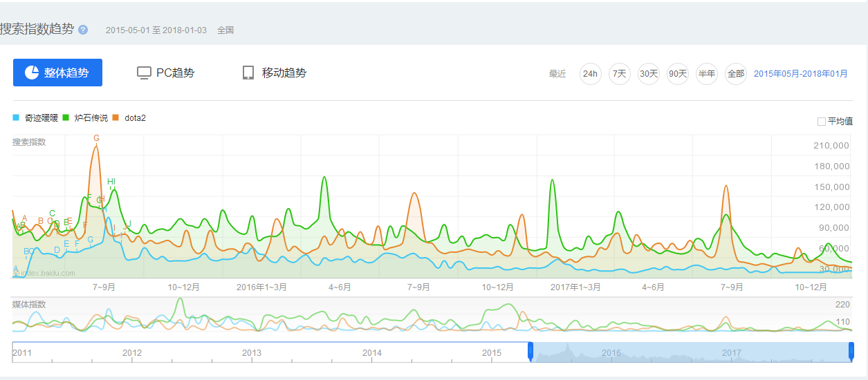Enable the 平均值 checkbox
This screenshot has width=868, height=380.
pyautogui.click(x=822, y=122)
